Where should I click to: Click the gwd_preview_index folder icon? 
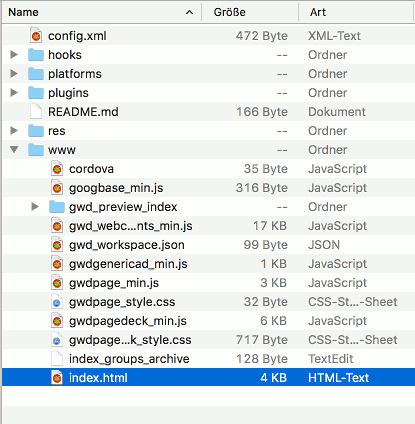(57, 207)
